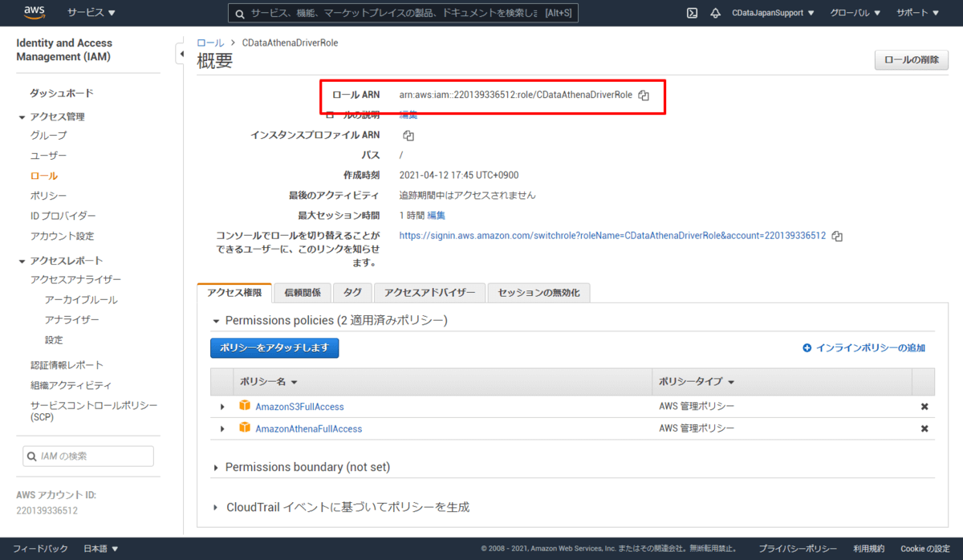Click the ロール breadcrumb link
Image resolution: width=963 pixels, height=560 pixels.
click(x=210, y=43)
